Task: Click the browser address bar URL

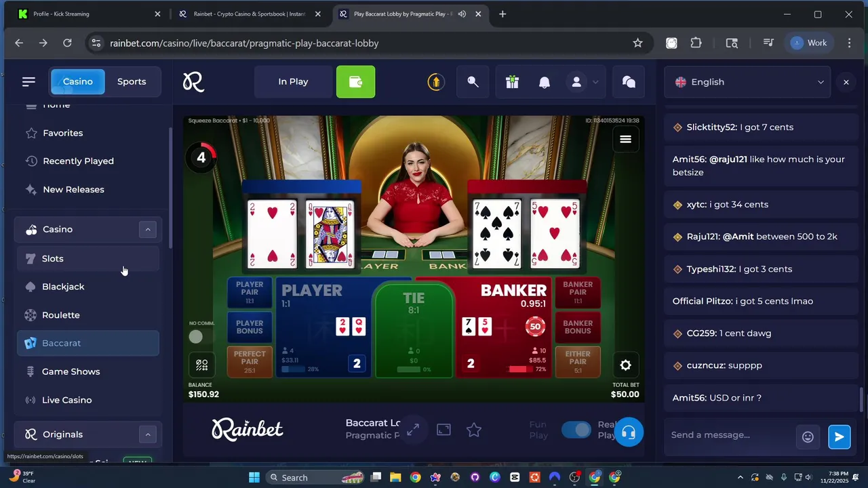Action: tap(244, 43)
